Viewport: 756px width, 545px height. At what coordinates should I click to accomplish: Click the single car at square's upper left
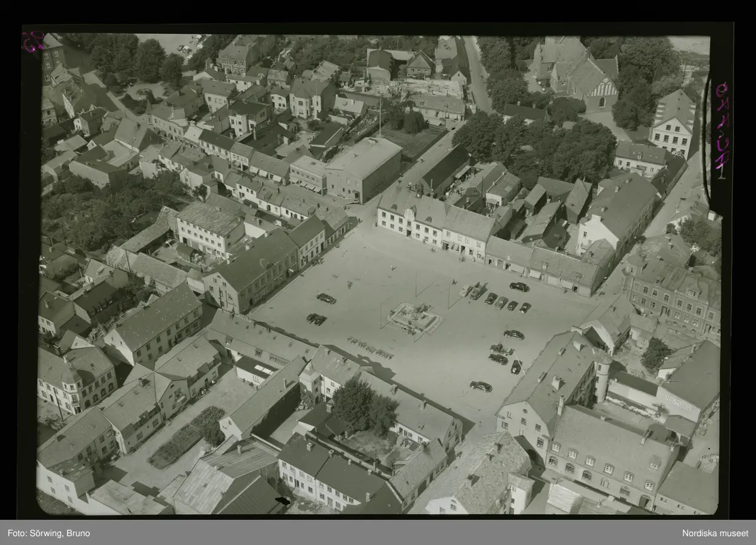tap(326, 298)
